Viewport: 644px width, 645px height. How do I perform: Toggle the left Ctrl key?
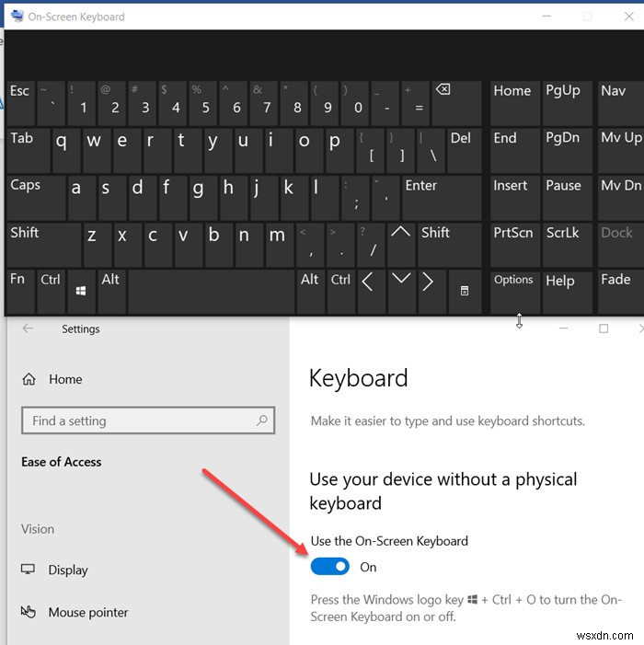pos(51,292)
